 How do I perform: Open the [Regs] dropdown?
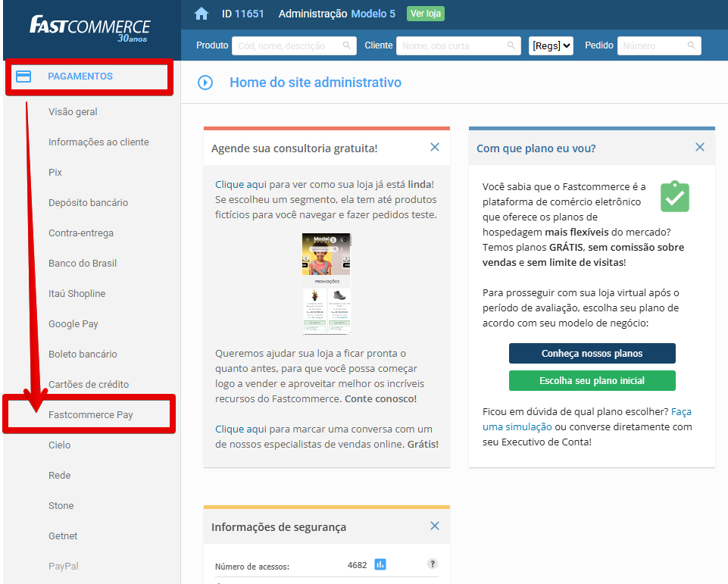pos(551,45)
